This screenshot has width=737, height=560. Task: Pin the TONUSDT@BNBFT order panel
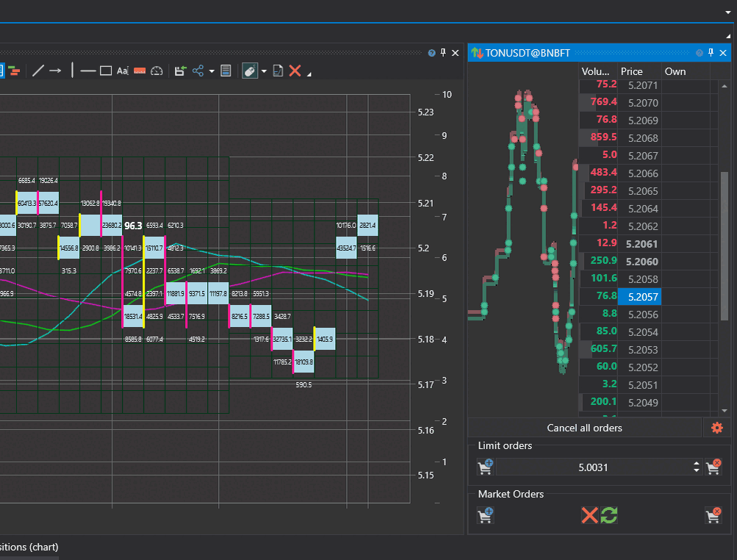point(710,52)
